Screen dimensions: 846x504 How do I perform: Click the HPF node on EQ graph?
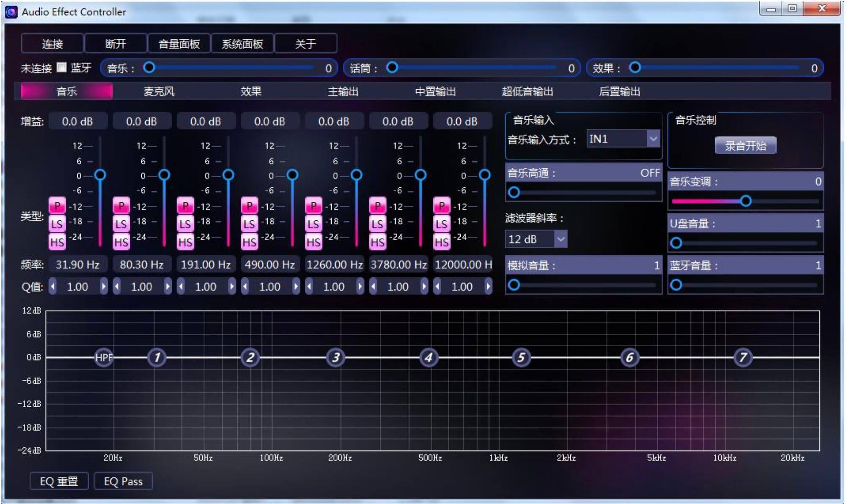click(x=104, y=358)
